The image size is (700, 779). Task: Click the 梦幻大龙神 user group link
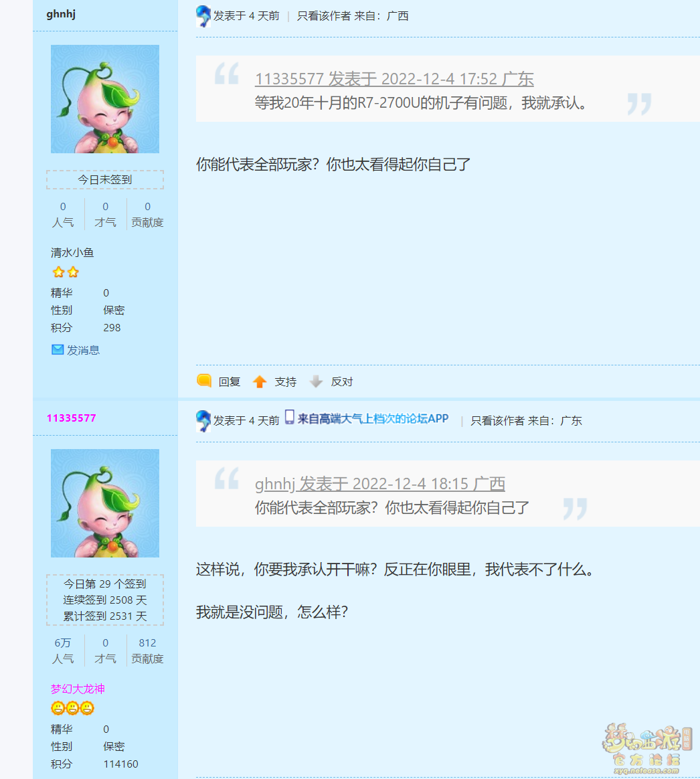pos(78,689)
